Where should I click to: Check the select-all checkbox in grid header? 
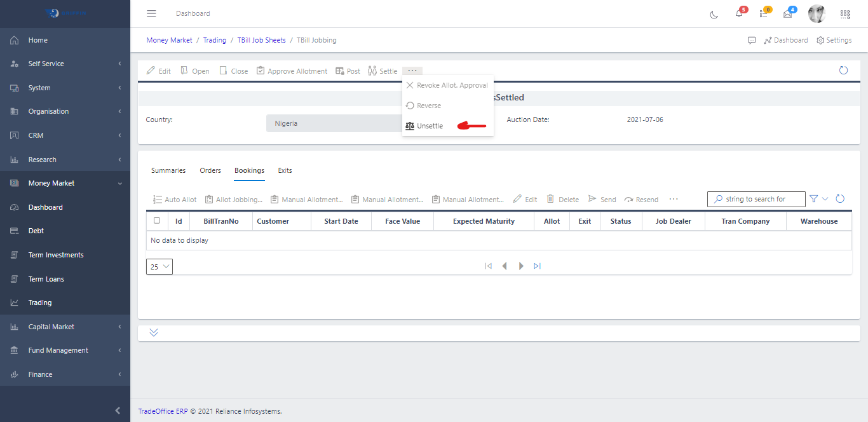(157, 221)
